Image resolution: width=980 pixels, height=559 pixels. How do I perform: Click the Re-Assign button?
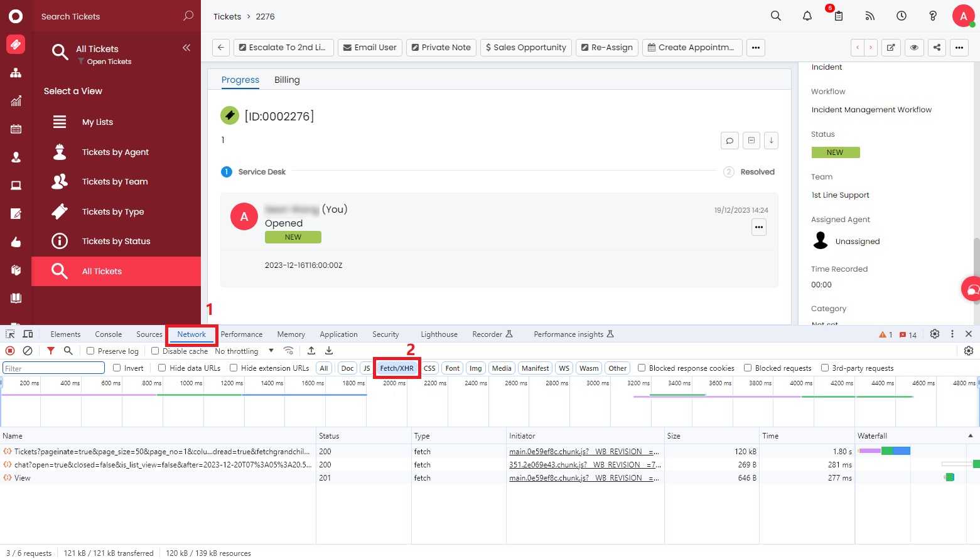pos(606,48)
